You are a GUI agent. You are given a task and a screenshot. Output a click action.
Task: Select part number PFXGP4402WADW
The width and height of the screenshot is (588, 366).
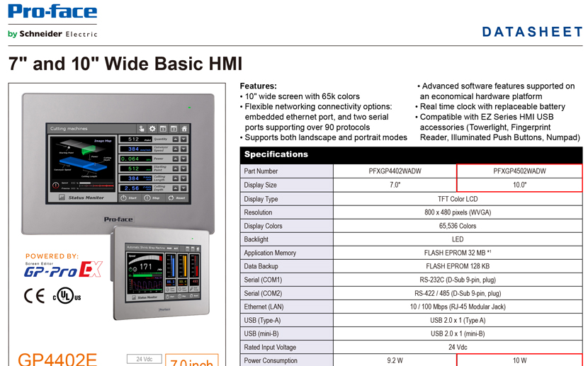[395, 171]
